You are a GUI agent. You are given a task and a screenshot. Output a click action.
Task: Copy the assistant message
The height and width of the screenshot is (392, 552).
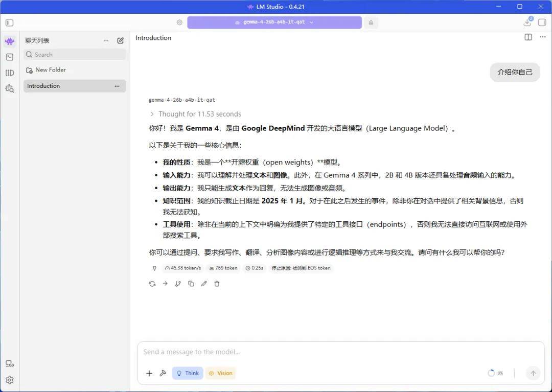click(x=191, y=284)
